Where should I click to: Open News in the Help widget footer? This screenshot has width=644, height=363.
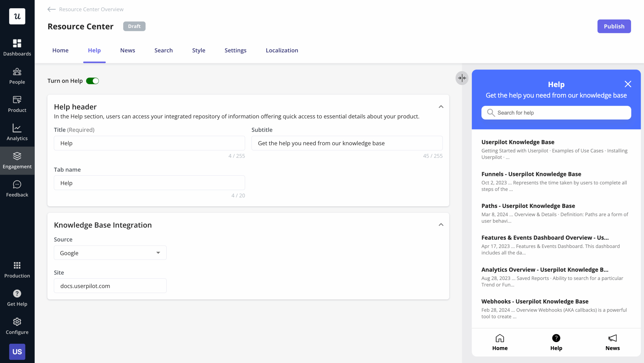(x=612, y=342)
